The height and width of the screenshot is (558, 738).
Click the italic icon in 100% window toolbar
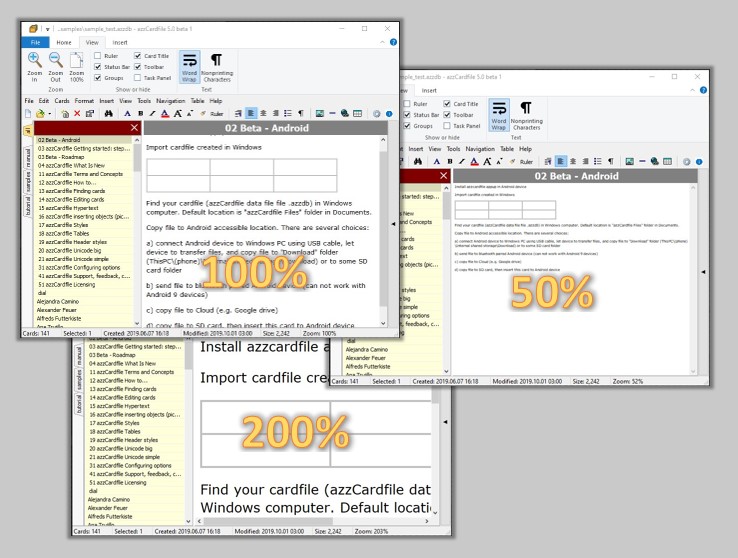pos(152,113)
